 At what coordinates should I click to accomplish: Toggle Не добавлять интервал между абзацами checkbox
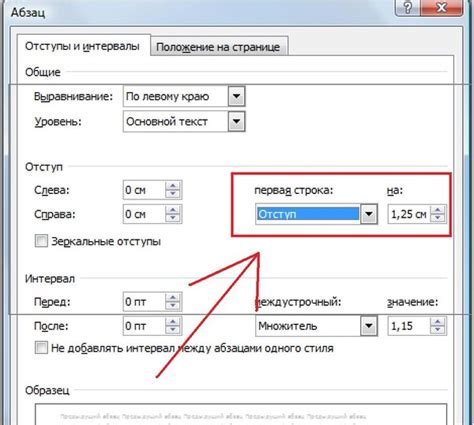41,348
